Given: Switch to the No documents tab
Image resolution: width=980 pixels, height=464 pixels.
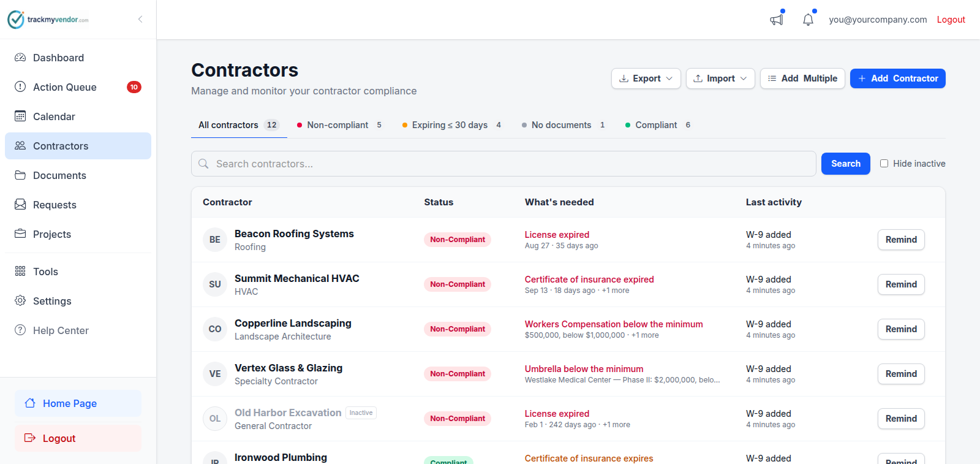Looking at the screenshot, I should [x=563, y=125].
